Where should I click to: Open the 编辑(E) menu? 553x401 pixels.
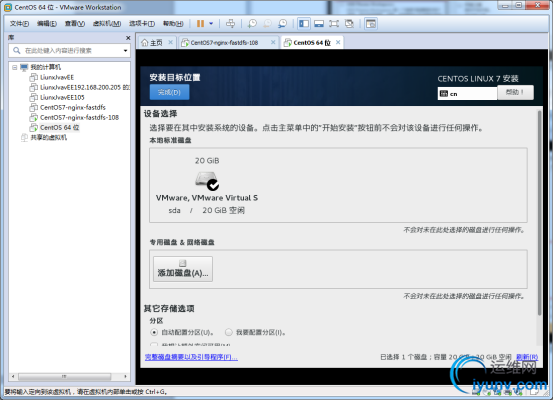point(47,24)
